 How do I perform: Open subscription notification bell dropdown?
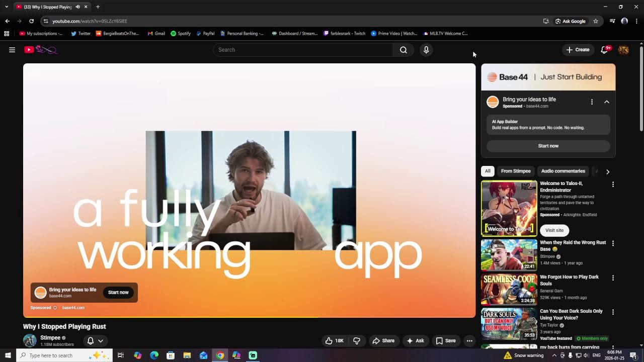point(95,341)
